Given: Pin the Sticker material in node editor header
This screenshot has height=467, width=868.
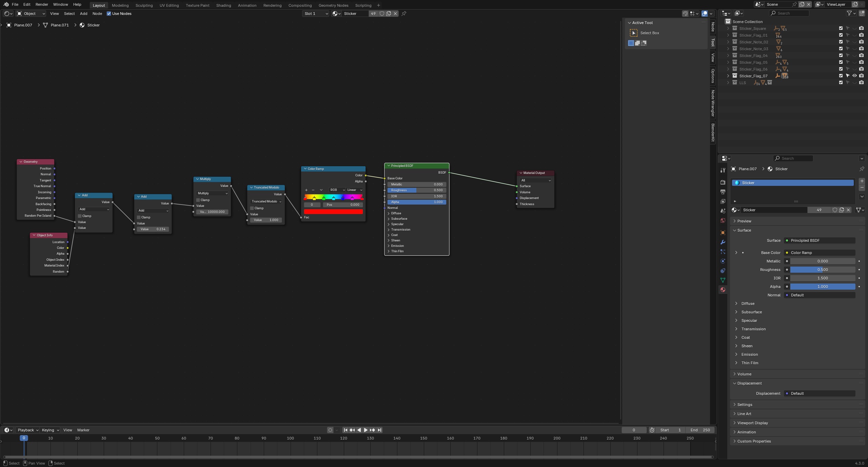Looking at the screenshot, I should [x=404, y=14].
